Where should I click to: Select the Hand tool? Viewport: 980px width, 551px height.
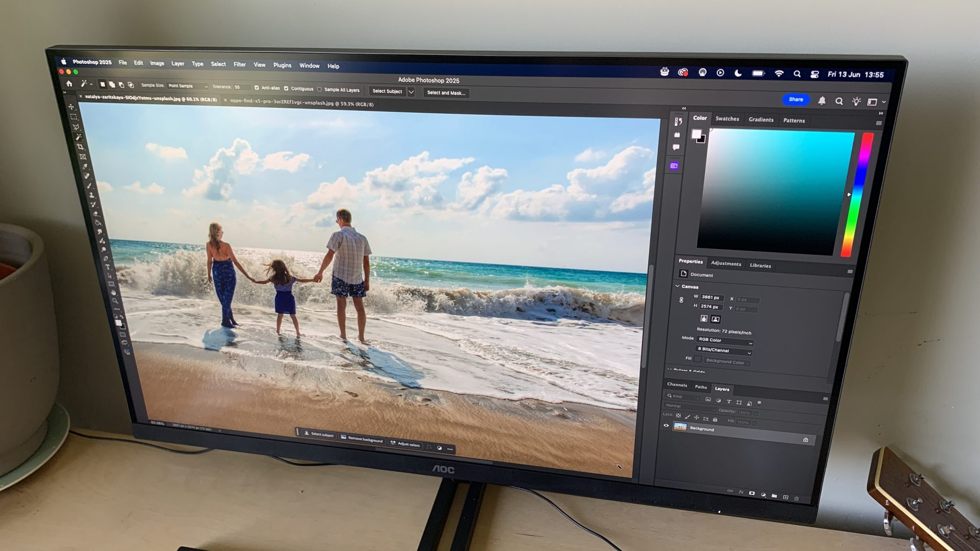(x=112, y=292)
